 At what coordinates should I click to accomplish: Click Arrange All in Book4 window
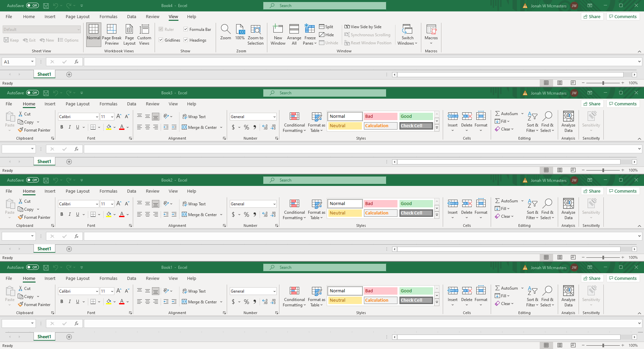pos(294,35)
